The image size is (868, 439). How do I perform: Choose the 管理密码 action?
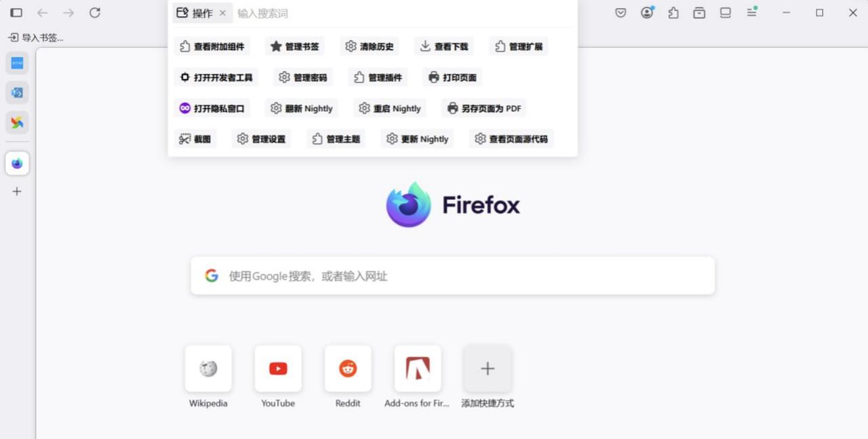pyautogui.click(x=303, y=77)
